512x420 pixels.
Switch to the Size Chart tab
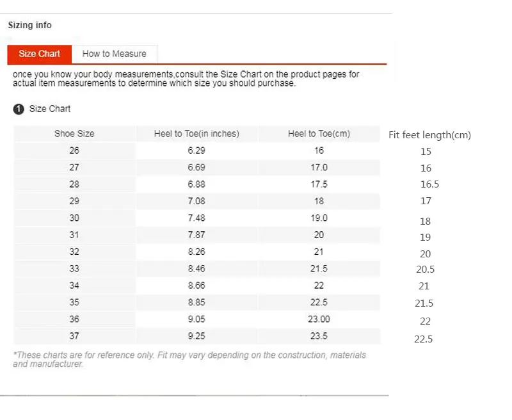point(39,54)
